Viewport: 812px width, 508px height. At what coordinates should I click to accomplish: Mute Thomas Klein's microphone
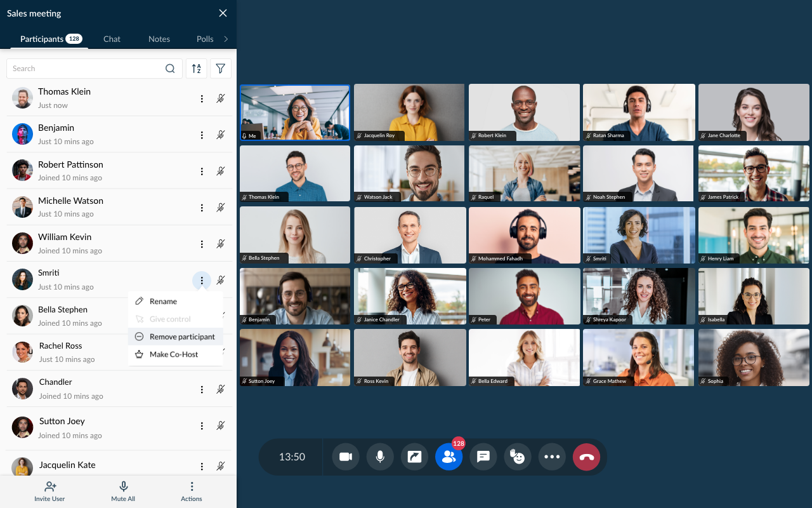click(x=221, y=99)
